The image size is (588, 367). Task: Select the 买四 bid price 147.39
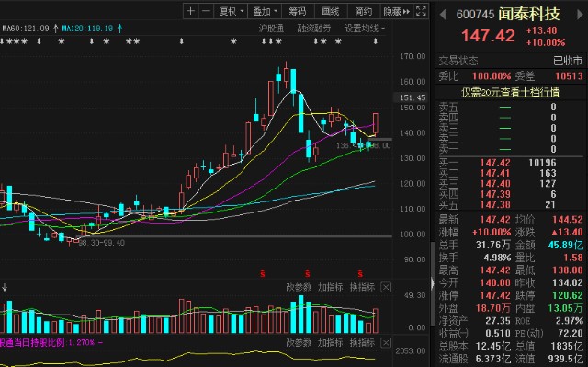(x=495, y=194)
